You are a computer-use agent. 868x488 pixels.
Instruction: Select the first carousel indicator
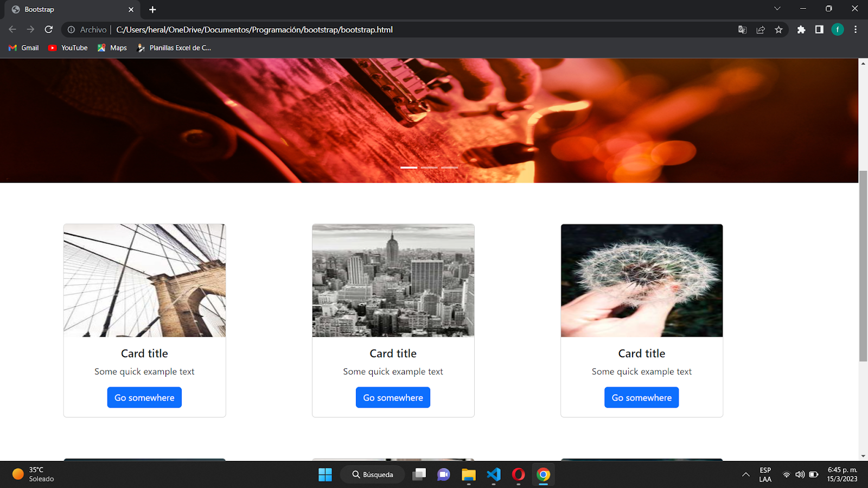[x=409, y=168]
